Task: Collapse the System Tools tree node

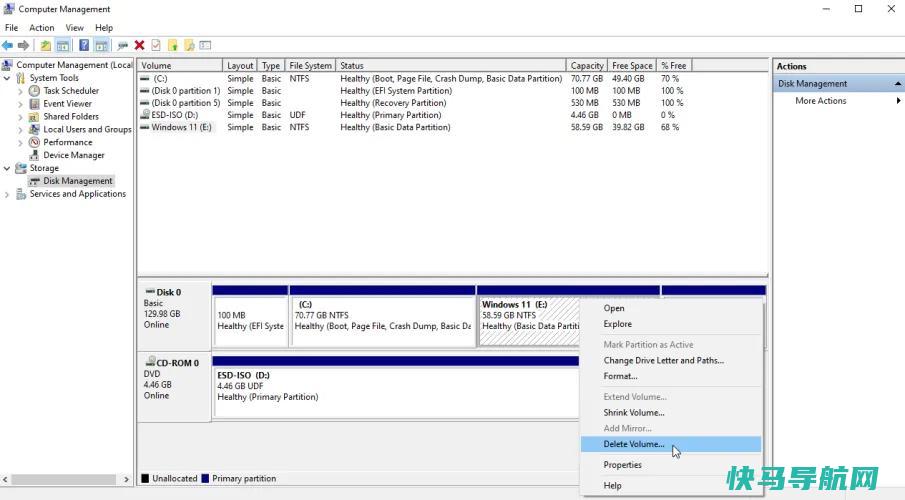Action: pos(7,78)
